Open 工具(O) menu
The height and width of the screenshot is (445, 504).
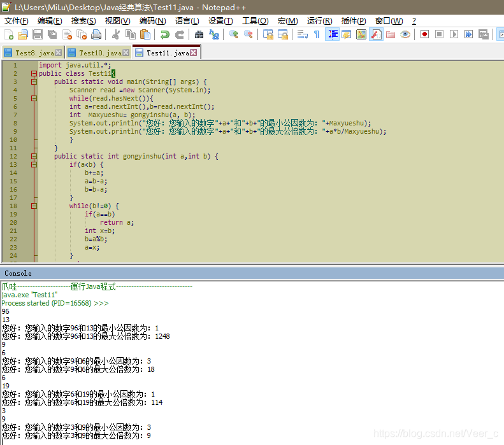256,21
